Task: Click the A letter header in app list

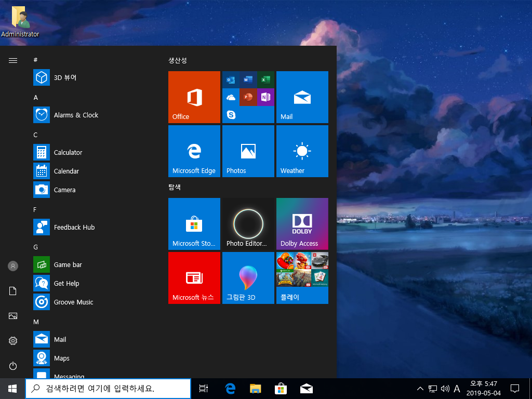Action: (36, 97)
